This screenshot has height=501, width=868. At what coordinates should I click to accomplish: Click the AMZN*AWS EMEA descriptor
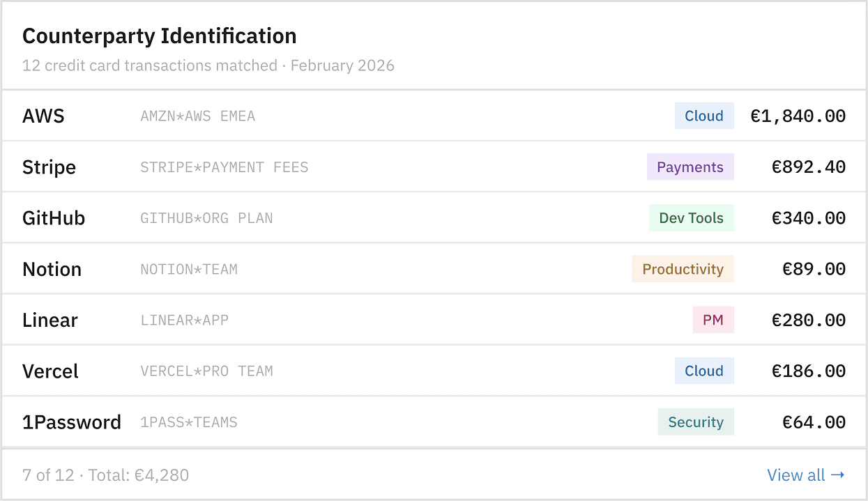(198, 116)
